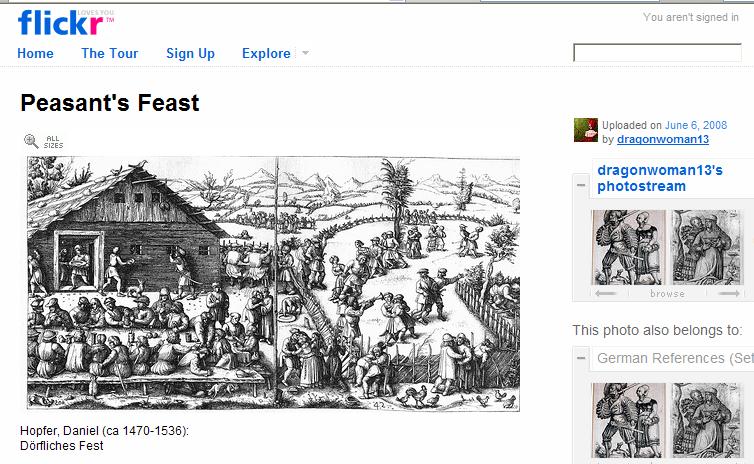Image resolution: width=754 pixels, height=464 pixels.
Task: Open the Peasant's Feast main image
Action: click(273, 284)
